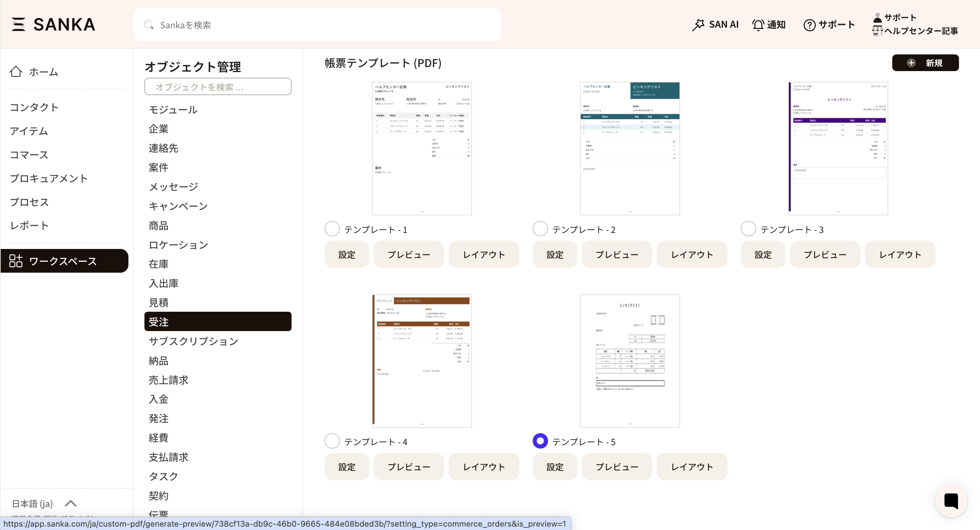The height and width of the screenshot is (530, 980).
Task: Select テンプレート - 3 radio button
Action: pyautogui.click(x=748, y=229)
